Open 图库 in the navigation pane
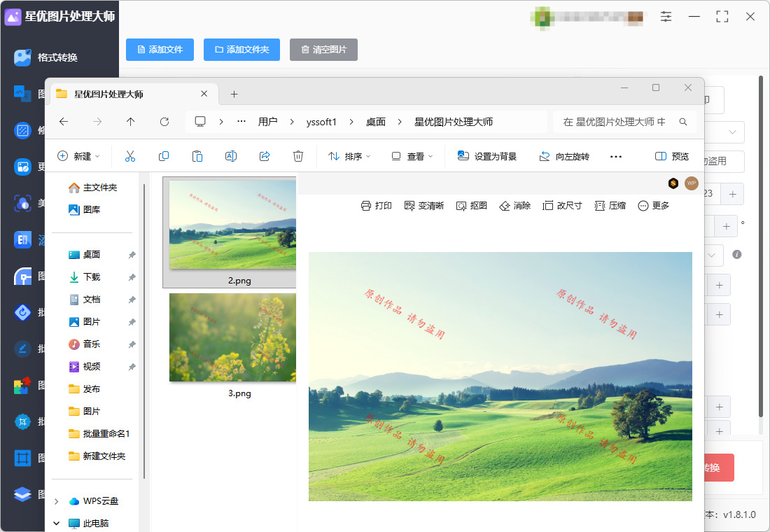The image size is (770, 532). [85, 210]
